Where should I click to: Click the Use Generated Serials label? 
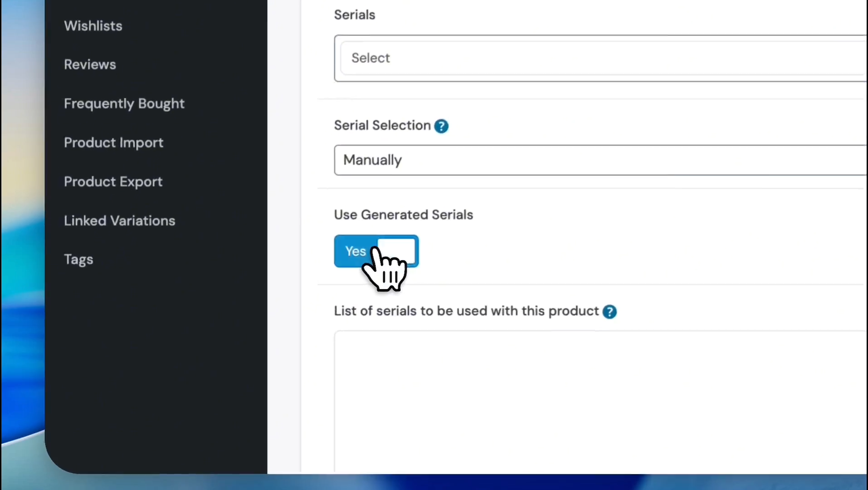[x=403, y=215]
